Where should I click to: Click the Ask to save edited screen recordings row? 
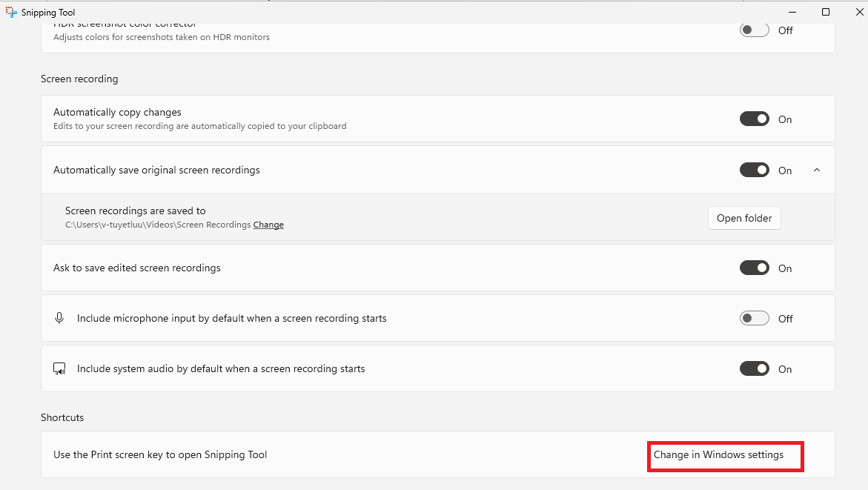coord(371,268)
